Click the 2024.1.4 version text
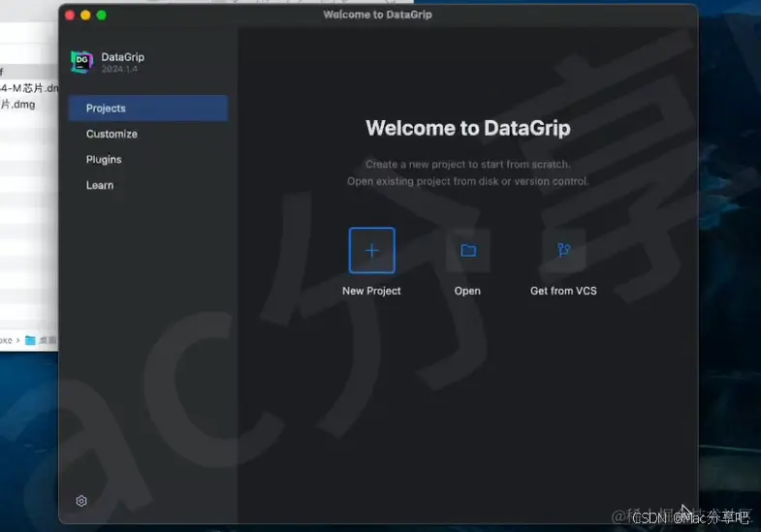The image size is (761, 532). pos(119,70)
